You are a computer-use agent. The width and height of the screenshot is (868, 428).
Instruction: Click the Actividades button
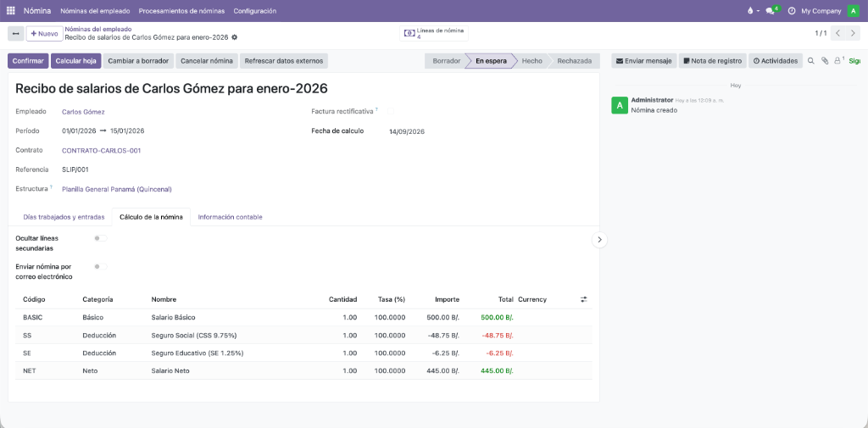tap(776, 61)
